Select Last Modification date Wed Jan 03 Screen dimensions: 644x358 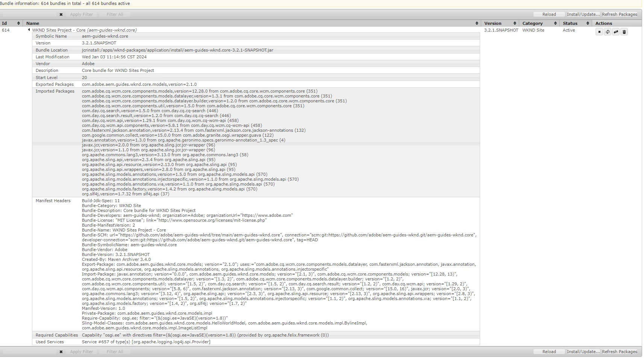pos(114,57)
